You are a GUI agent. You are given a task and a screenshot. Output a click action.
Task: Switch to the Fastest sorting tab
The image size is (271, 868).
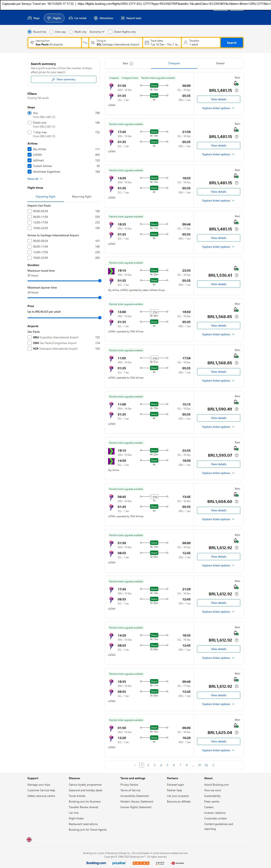(x=220, y=63)
